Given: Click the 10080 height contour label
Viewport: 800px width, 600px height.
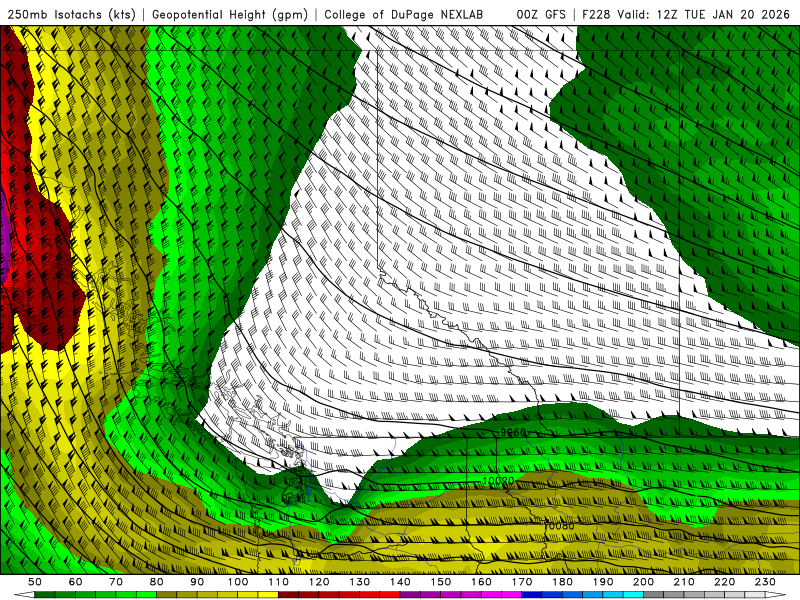Looking at the screenshot, I should coord(559,525).
